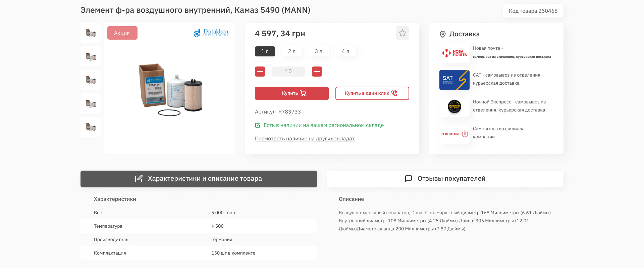The image size is (644, 268).
Task: Click Купить в один клик button
Action: [x=372, y=93]
